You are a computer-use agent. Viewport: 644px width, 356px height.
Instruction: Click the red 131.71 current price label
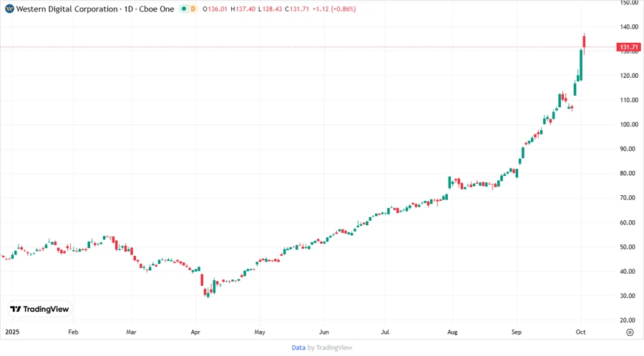coord(629,47)
